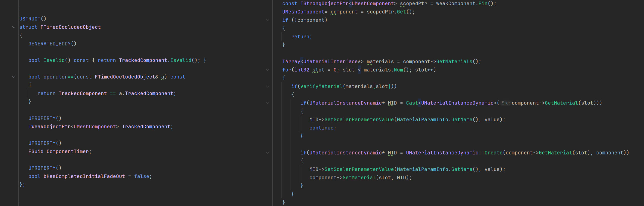Click the TArray type name
This screenshot has width=644, height=206.
[x=291, y=62]
